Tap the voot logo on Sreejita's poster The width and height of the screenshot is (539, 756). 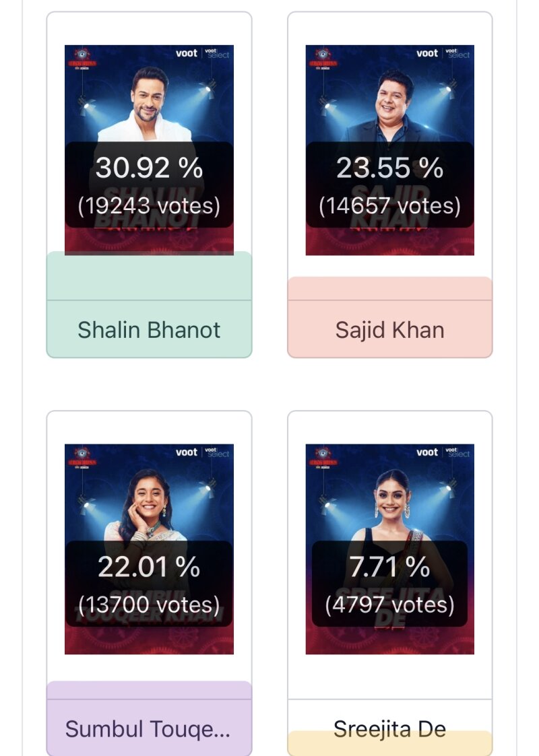pyautogui.click(x=427, y=452)
